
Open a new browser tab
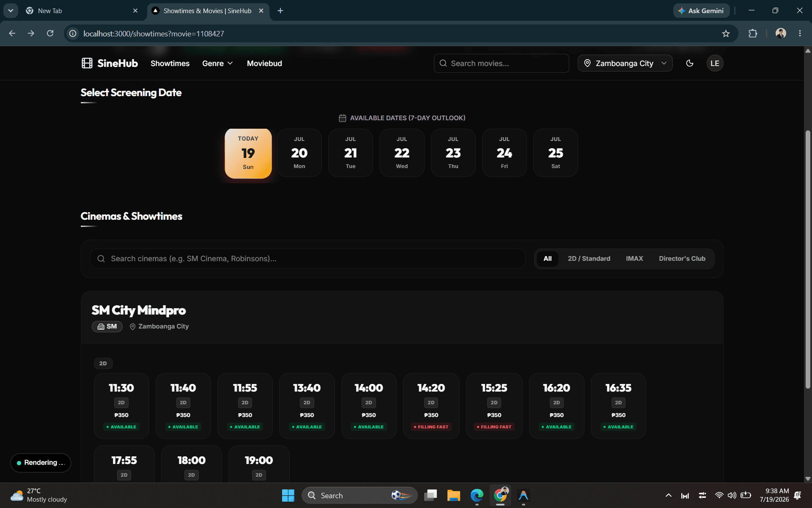(x=280, y=11)
